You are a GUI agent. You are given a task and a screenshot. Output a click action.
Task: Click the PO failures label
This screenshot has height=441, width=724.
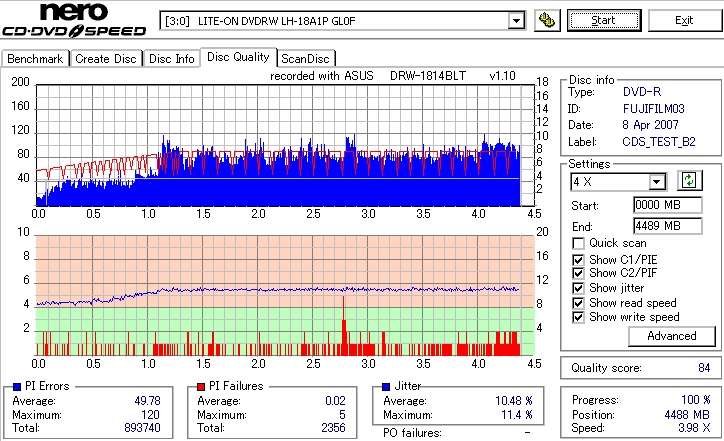pyautogui.click(x=412, y=433)
